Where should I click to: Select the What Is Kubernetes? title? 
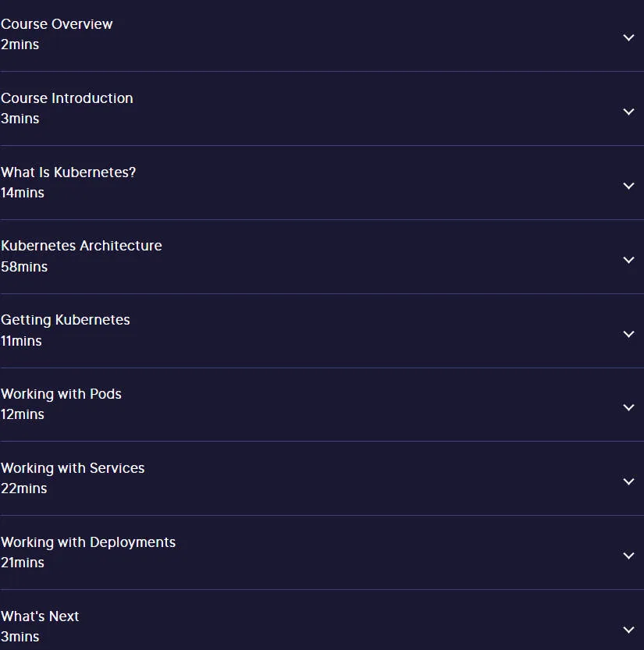pos(69,172)
